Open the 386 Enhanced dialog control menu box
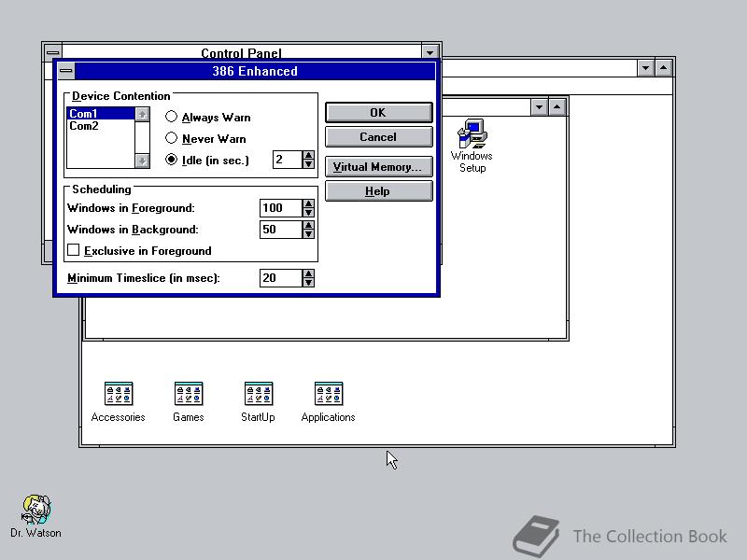Screen dimensions: 747x560 66,72
